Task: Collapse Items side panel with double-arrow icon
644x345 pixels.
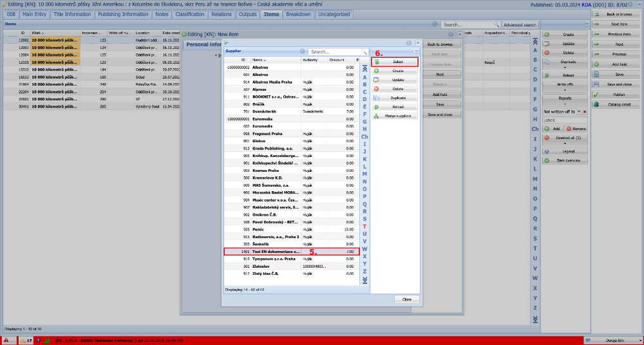Action: point(587,24)
